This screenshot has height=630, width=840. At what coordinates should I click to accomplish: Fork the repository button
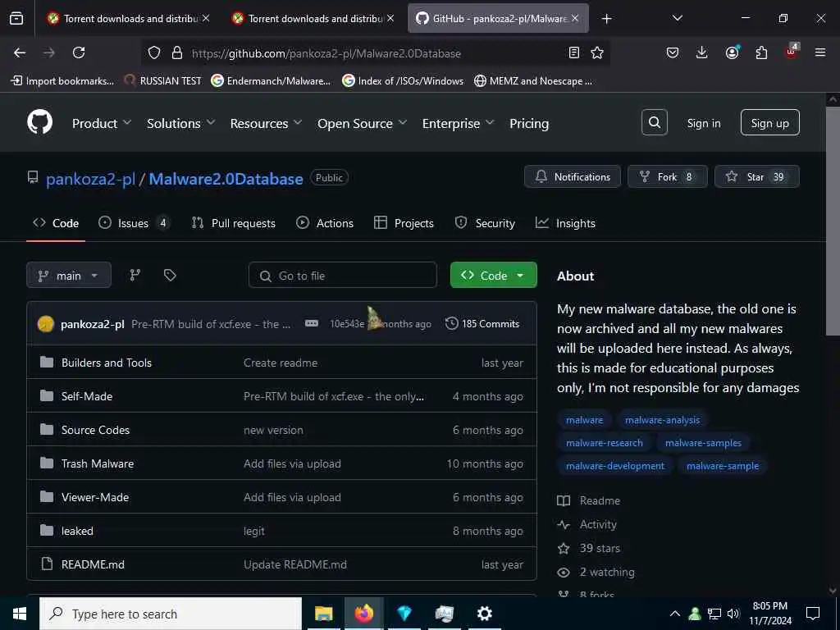[667, 177]
